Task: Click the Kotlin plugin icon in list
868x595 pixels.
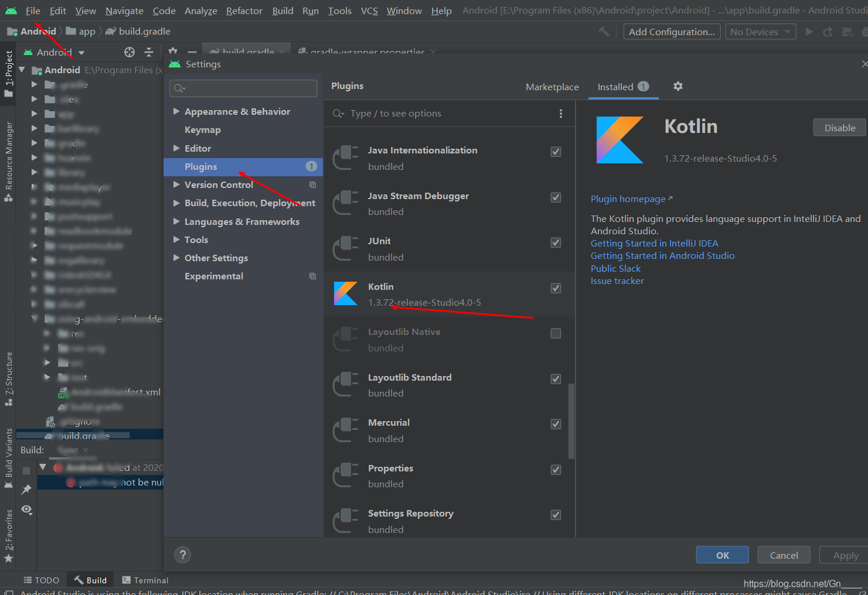Action: point(346,293)
